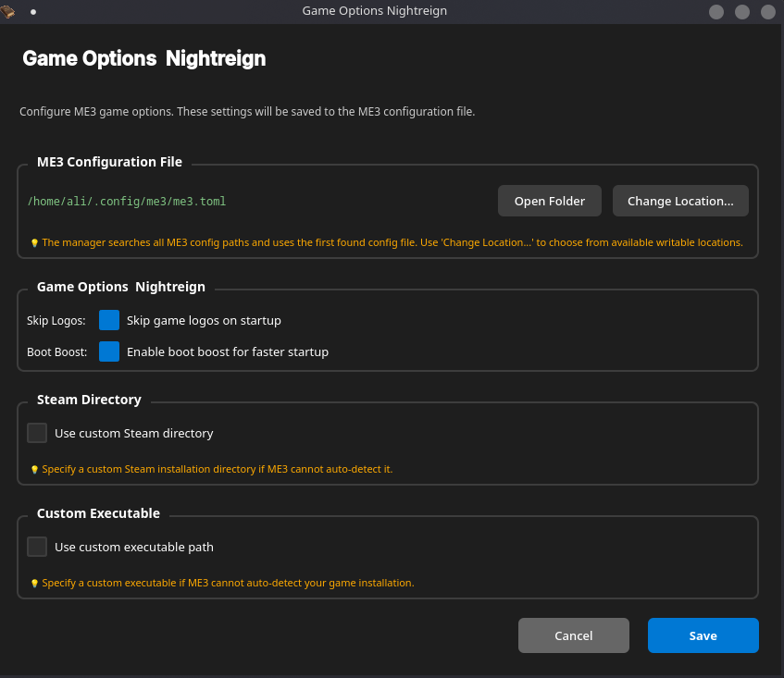This screenshot has width=784, height=678.
Task: Cancel the Game Options dialog
Action: [573, 635]
